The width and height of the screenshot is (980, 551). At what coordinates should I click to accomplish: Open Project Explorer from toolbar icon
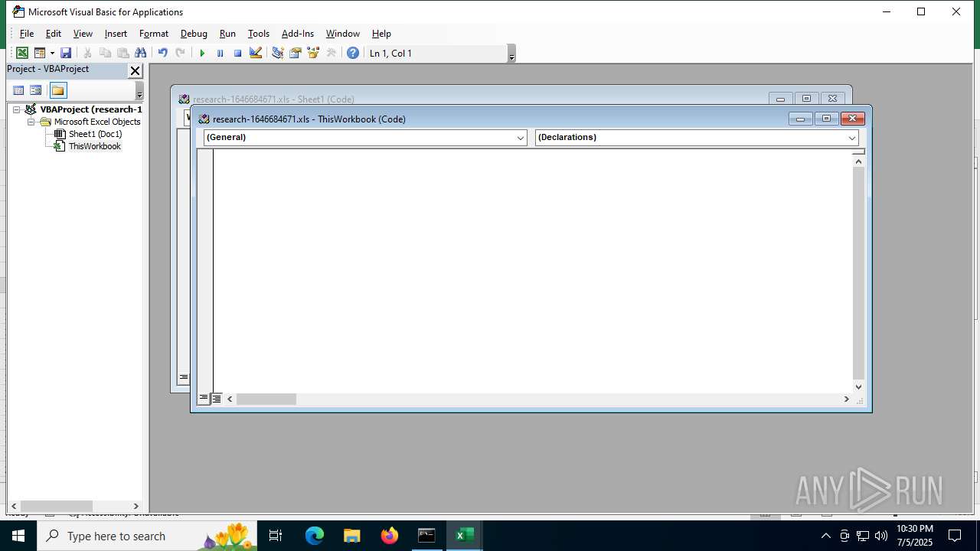coord(277,53)
